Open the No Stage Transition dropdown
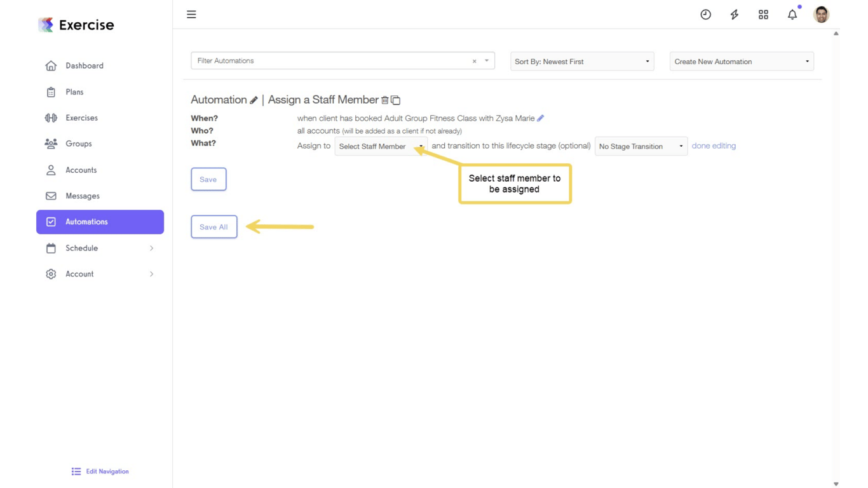This screenshot has width=868, height=488. 640,146
